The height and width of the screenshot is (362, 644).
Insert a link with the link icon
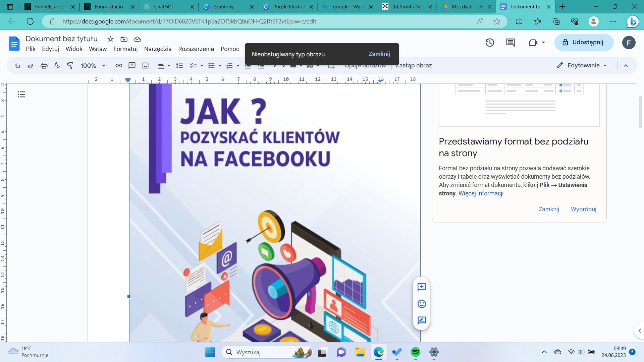pos(118,65)
